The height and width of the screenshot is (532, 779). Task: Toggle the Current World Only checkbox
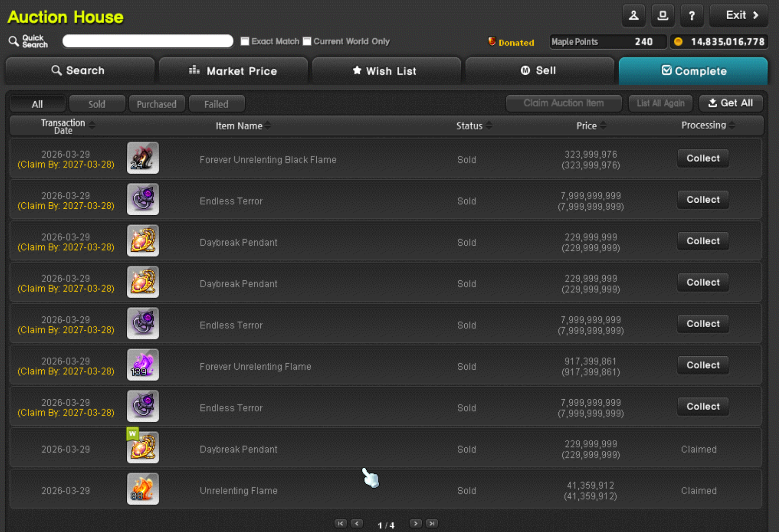(x=307, y=41)
